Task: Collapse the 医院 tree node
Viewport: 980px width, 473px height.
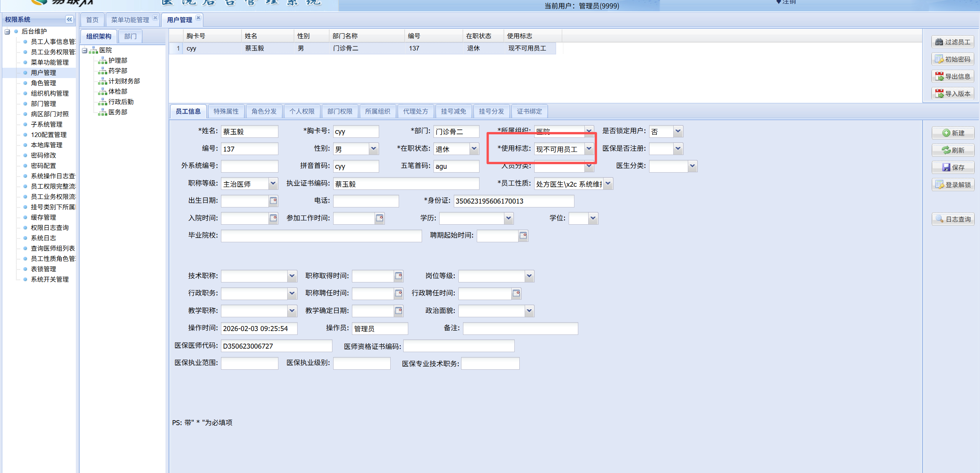Action: click(85, 50)
